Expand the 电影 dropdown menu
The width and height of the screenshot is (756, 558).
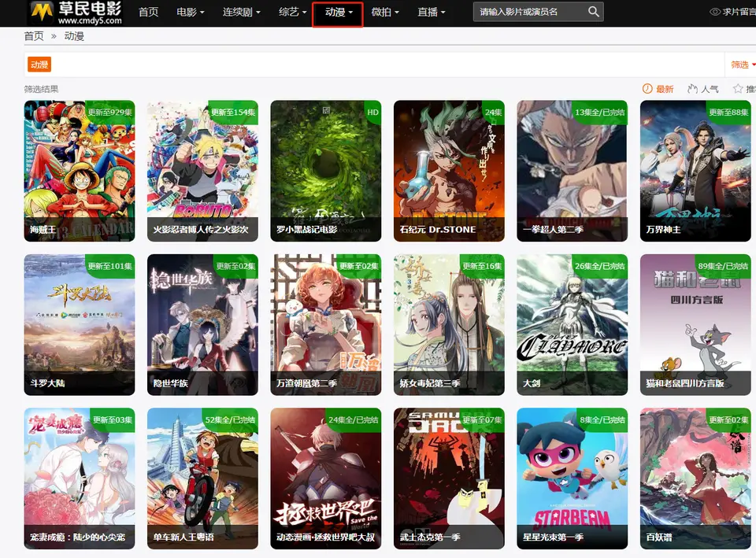coord(190,12)
